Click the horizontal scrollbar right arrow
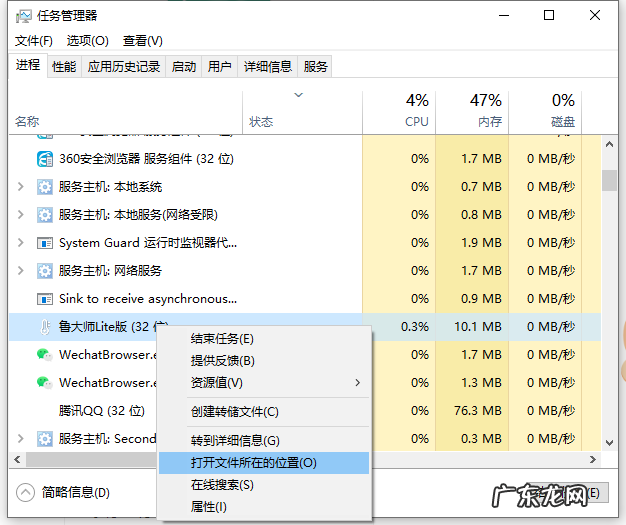The width and height of the screenshot is (626, 525). tap(592, 460)
